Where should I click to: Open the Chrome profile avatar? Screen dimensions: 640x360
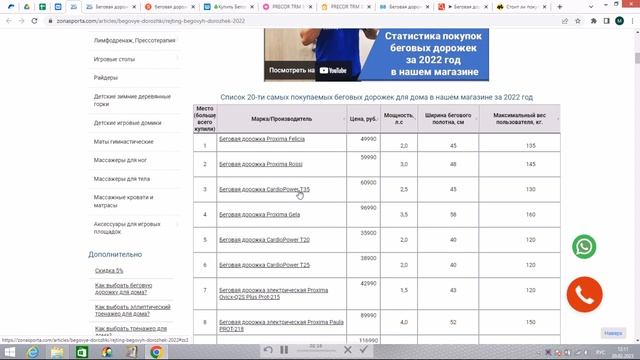(x=619, y=21)
